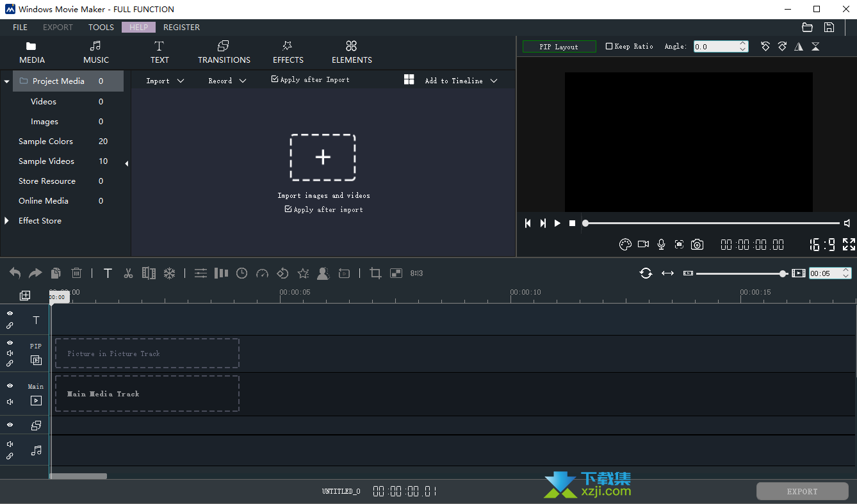Click the EXPORT button at bottom right

pyautogui.click(x=803, y=491)
